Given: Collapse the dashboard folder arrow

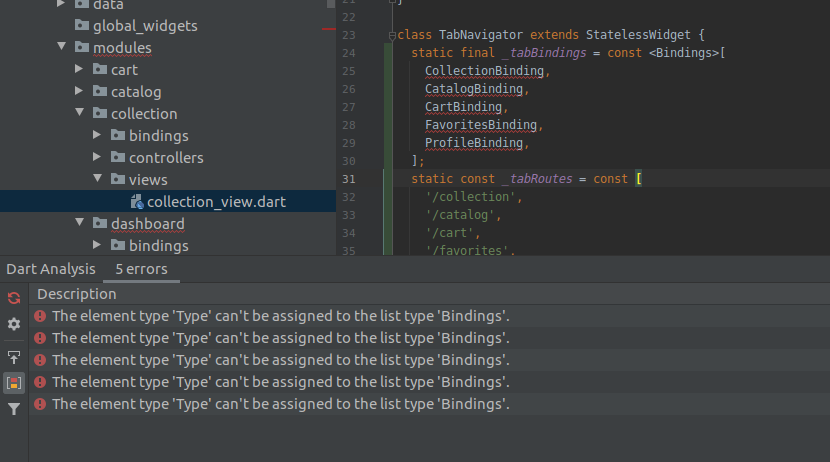Looking at the screenshot, I should (79, 222).
